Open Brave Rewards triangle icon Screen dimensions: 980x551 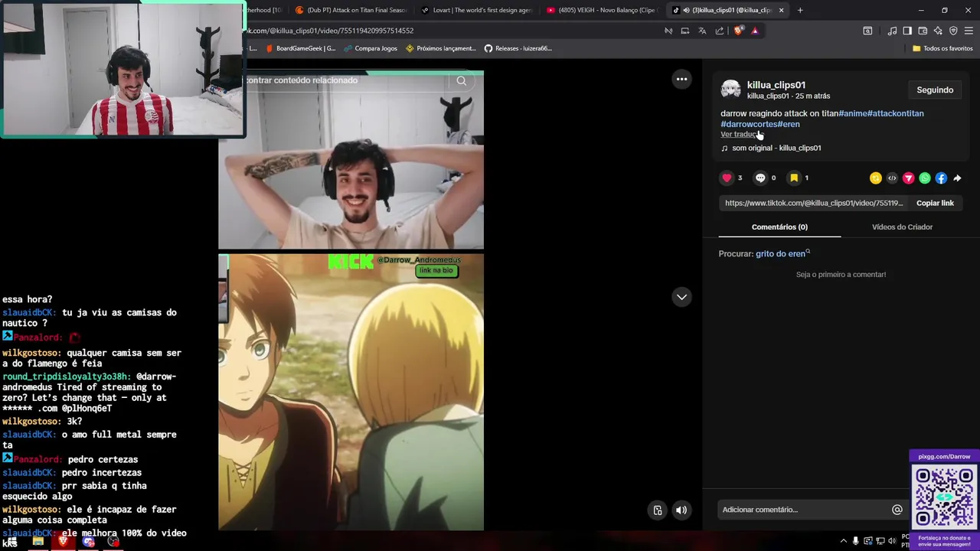point(755,31)
